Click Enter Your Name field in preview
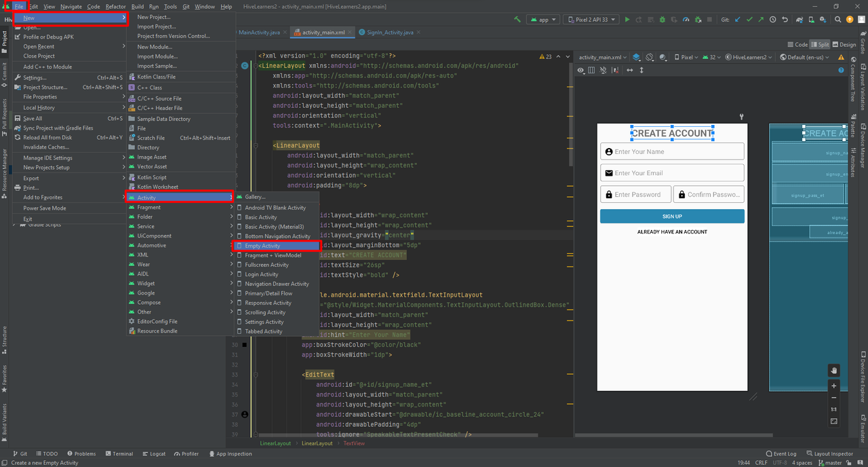The width and height of the screenshot is (868, 467). coord(672,151)
